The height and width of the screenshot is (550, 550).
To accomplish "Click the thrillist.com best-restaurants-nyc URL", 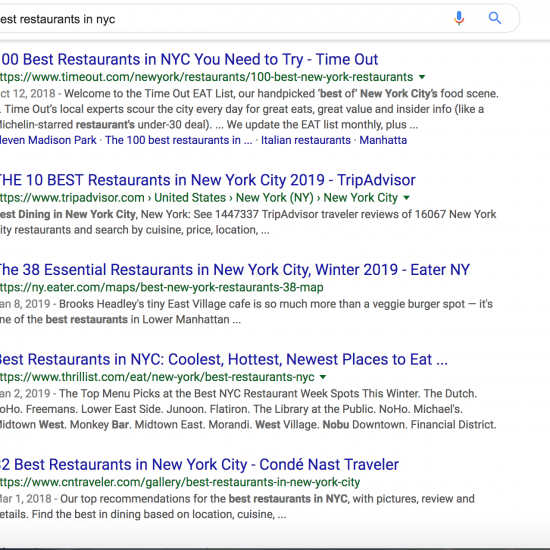I will 157,377.
